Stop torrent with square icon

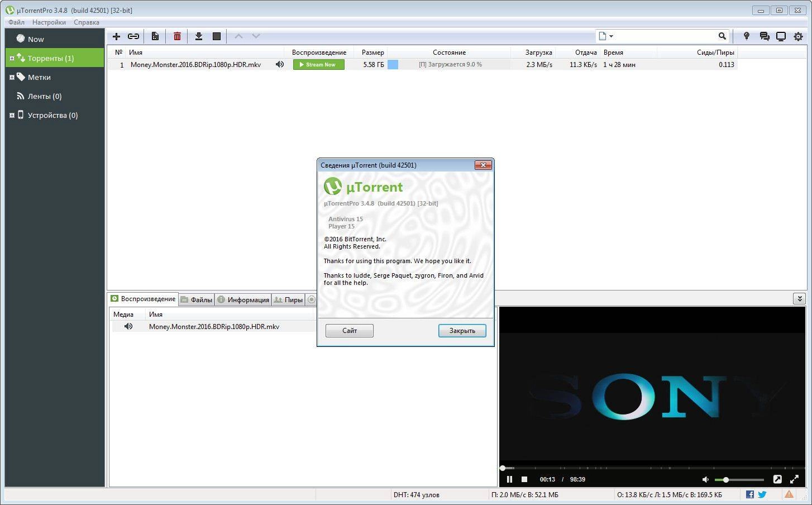(x=217, y=36)
